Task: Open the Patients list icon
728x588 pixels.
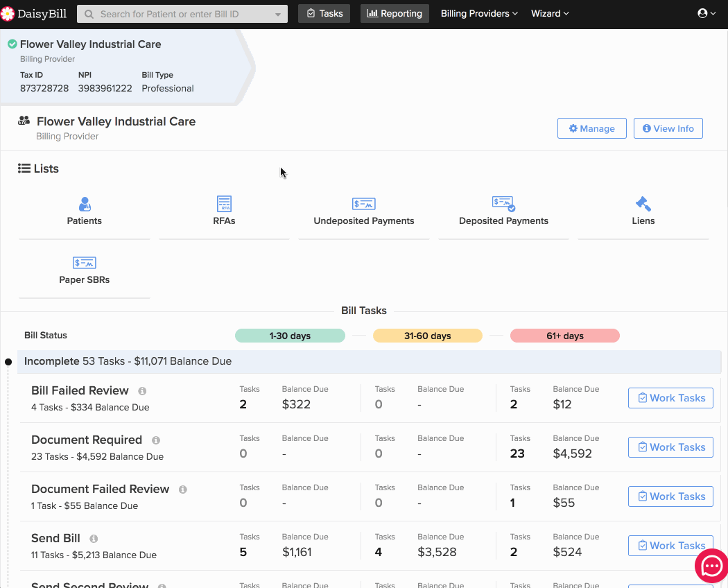Action: point(85,204)
